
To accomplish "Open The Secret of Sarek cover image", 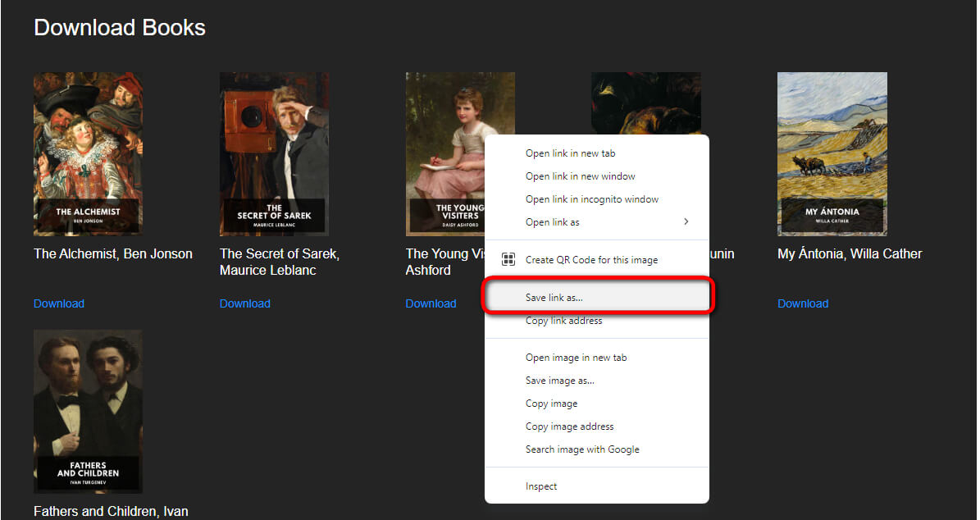I will 275,153.
